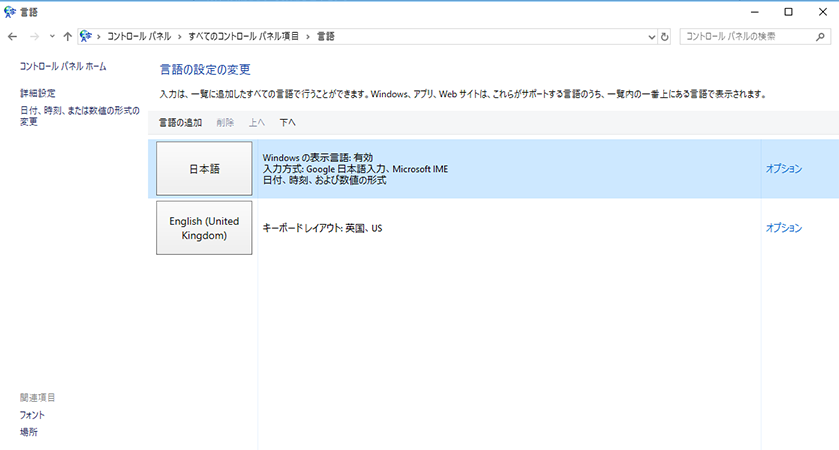
Task: Open recent locations dropdown chevron
Action: pos(52,36)
